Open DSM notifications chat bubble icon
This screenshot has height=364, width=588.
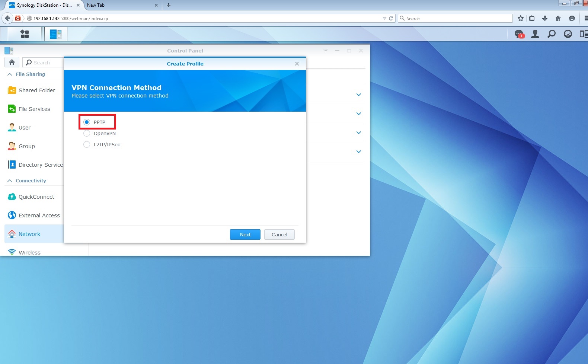point(519,34)
